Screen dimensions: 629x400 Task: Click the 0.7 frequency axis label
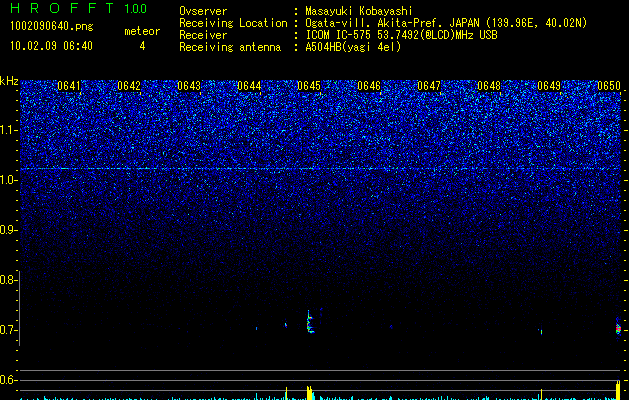[7, 330]
